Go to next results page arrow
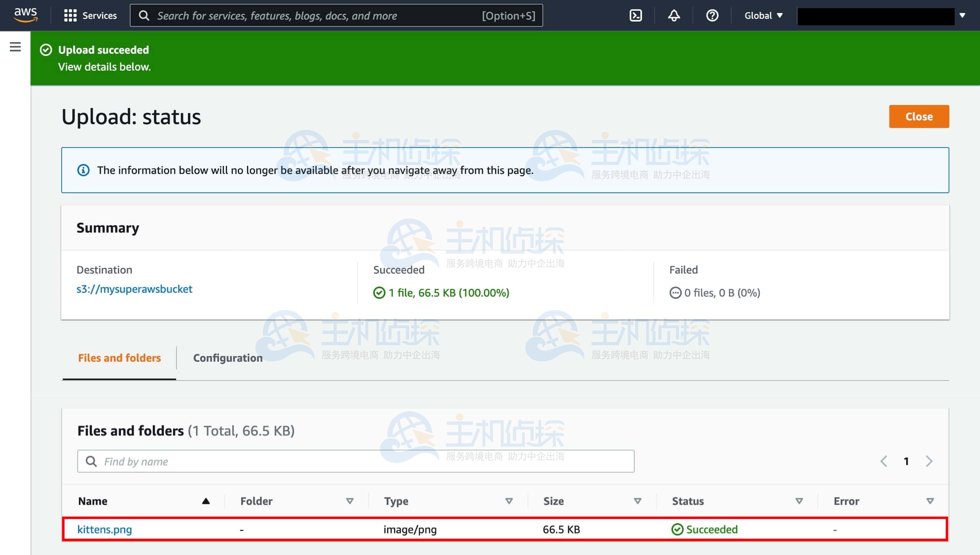The height and width of the screenshot is (555, 980). pos(929,461)
